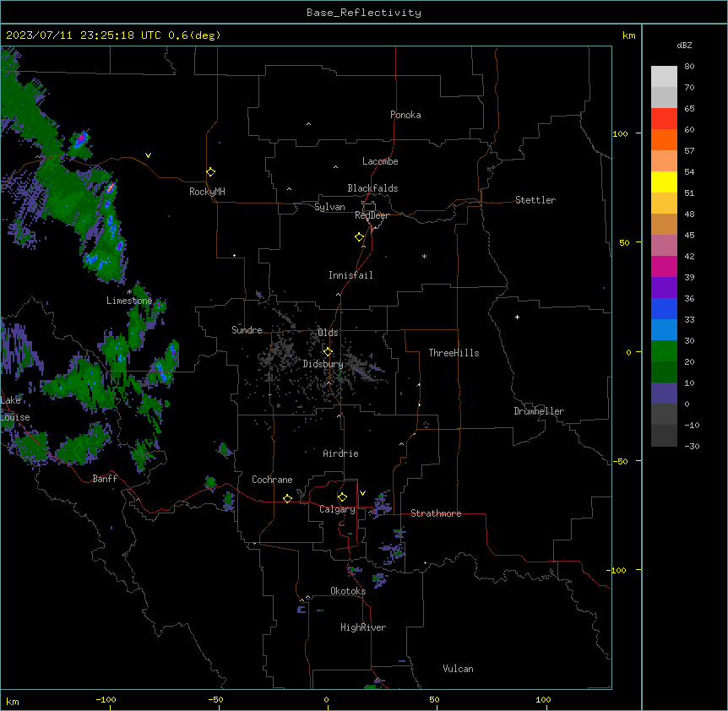728x711 pixels.
Task: Click the Vulcan label
Action: [458, 669]
